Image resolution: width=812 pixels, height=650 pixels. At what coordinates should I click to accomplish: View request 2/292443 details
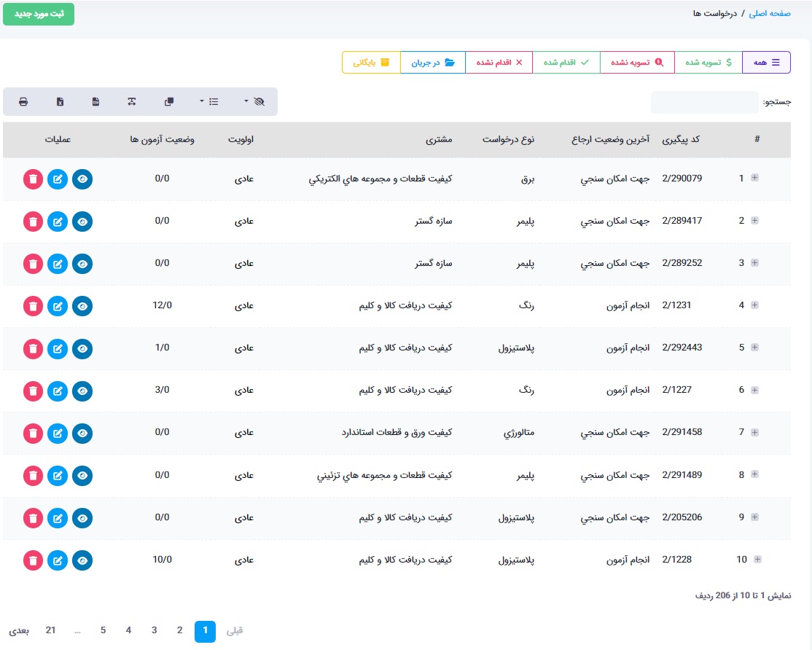[82, 349]
